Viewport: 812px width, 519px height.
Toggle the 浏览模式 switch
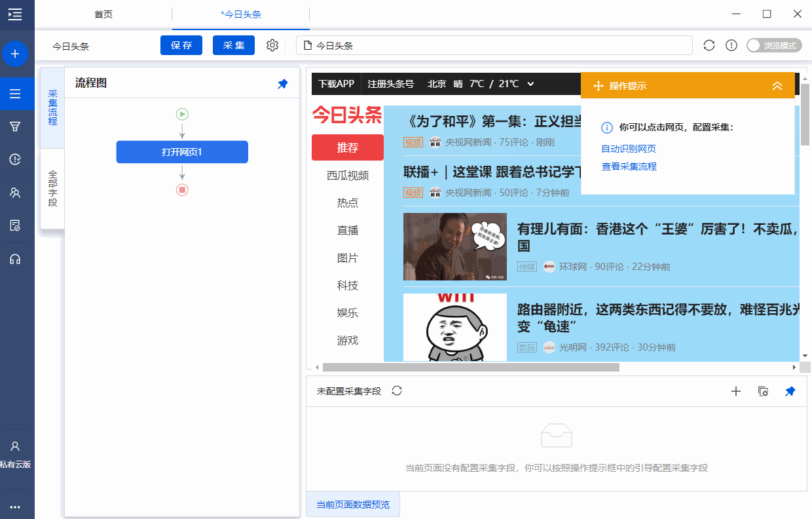pyautogui.click(x=774, y=45)
